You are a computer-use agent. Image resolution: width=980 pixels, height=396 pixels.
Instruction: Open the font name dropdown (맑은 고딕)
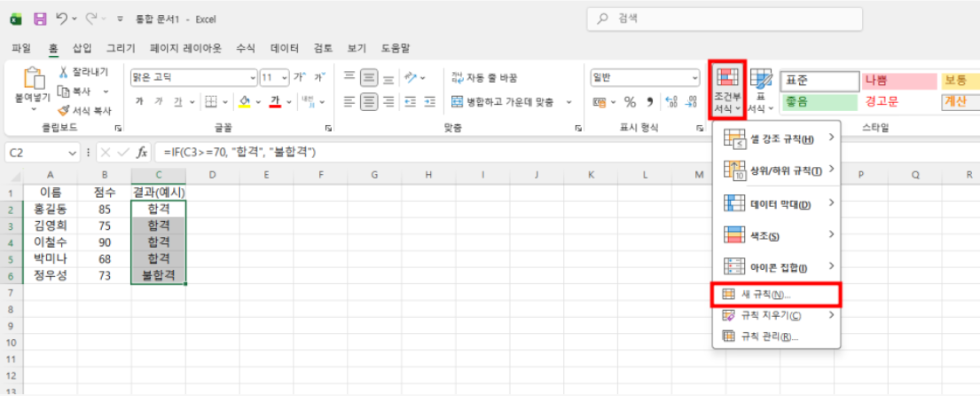point(252,77)
